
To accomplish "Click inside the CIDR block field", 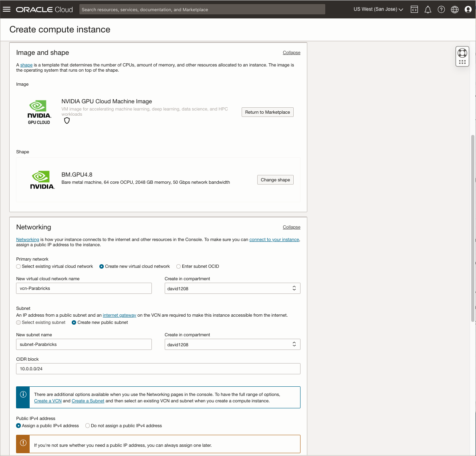I will click(158, 368).
